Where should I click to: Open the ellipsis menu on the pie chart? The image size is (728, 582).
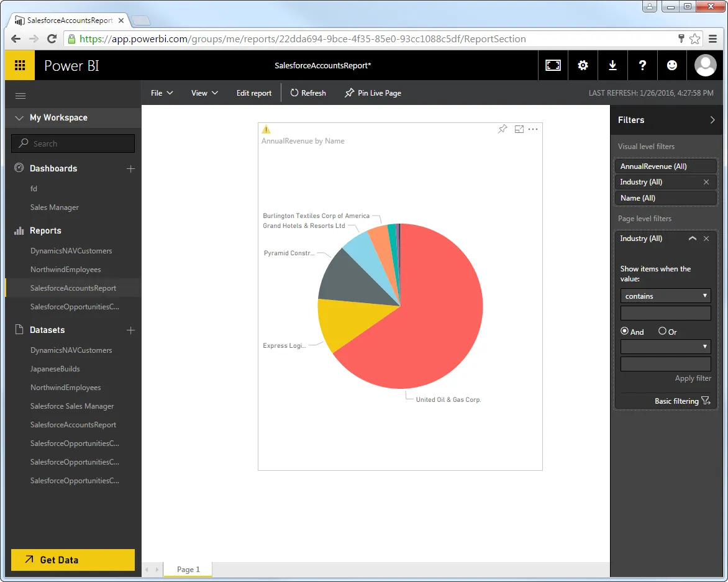[533, 129]
